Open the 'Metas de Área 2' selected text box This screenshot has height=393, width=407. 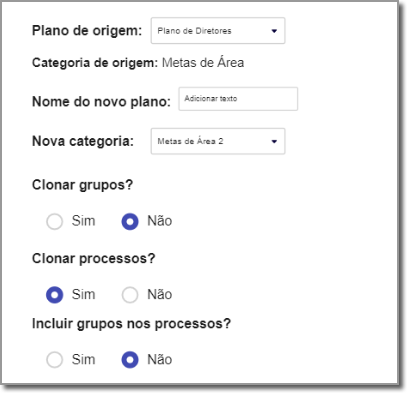(x=218, y=141)
